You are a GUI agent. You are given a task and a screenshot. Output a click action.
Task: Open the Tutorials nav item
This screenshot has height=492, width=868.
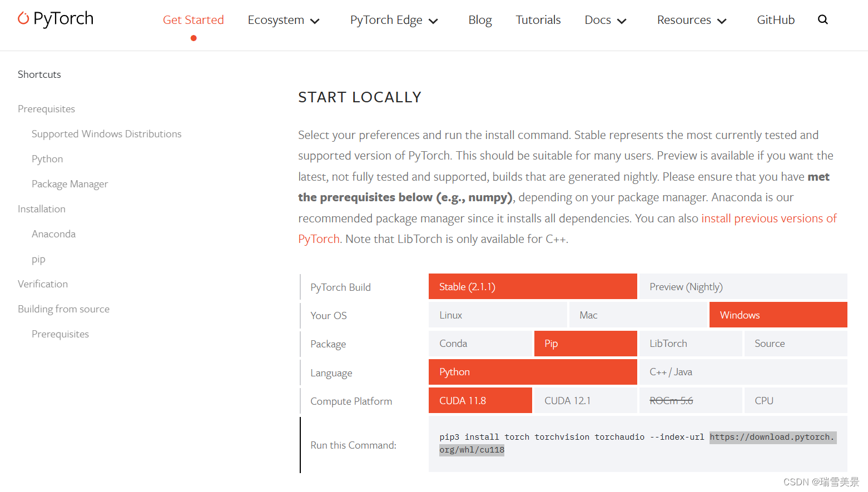tap(538, 20)
